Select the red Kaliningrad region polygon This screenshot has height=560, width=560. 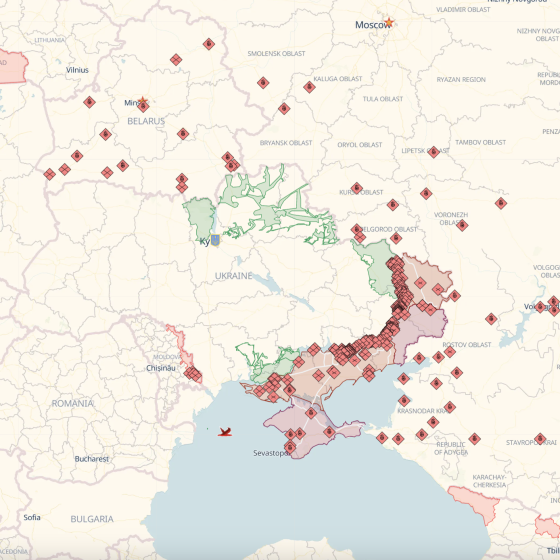tap(13, 68)
